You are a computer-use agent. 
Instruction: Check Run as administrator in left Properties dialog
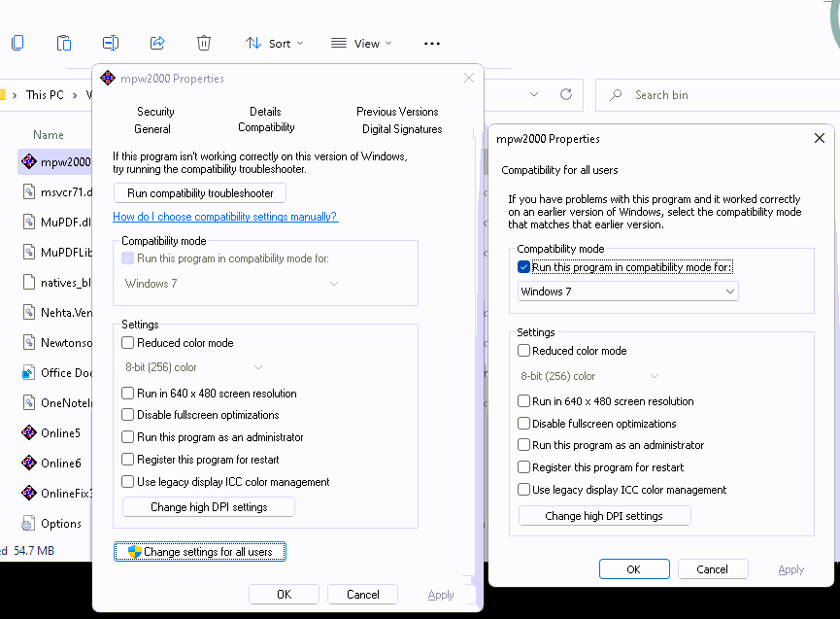[127, 436]
